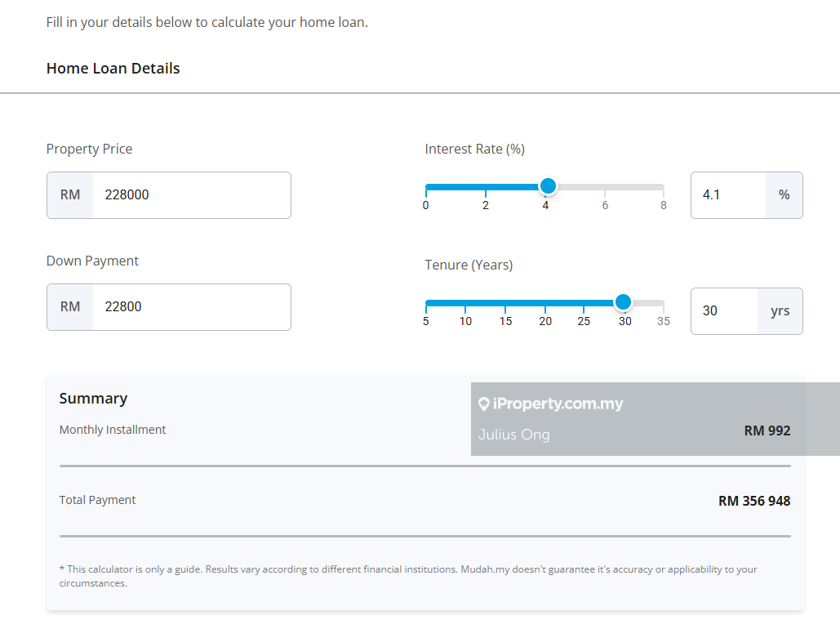
Task: Click the 'Tenure (Years)' label
Action: (469, 265)
